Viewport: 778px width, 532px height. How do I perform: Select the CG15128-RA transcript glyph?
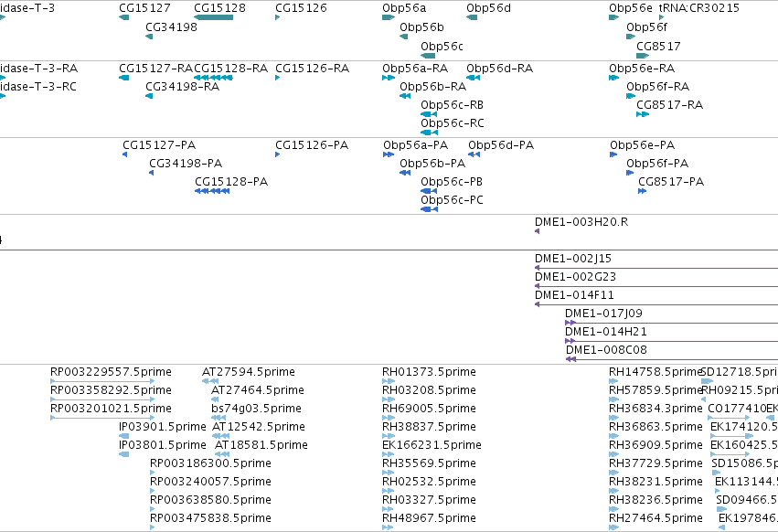[213, 78]
